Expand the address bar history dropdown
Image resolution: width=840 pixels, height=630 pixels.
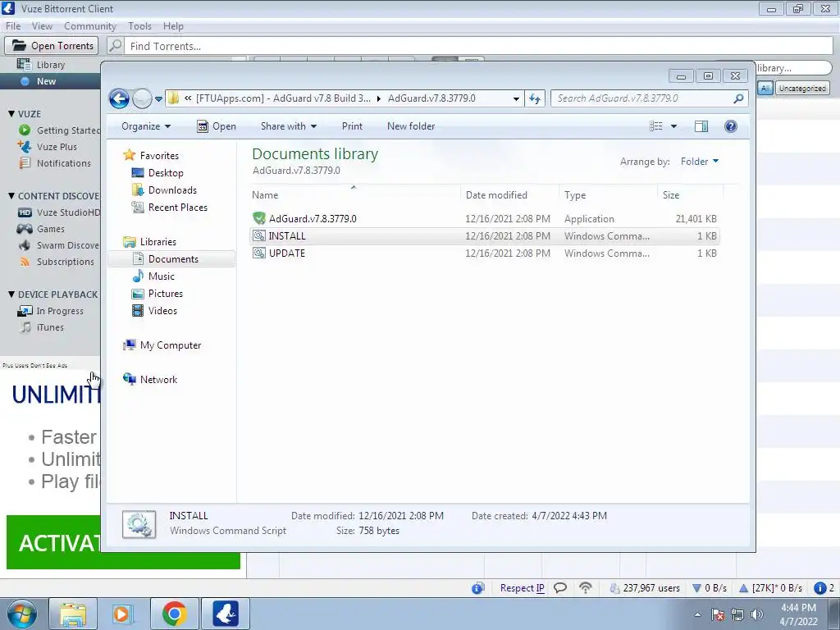516,99
